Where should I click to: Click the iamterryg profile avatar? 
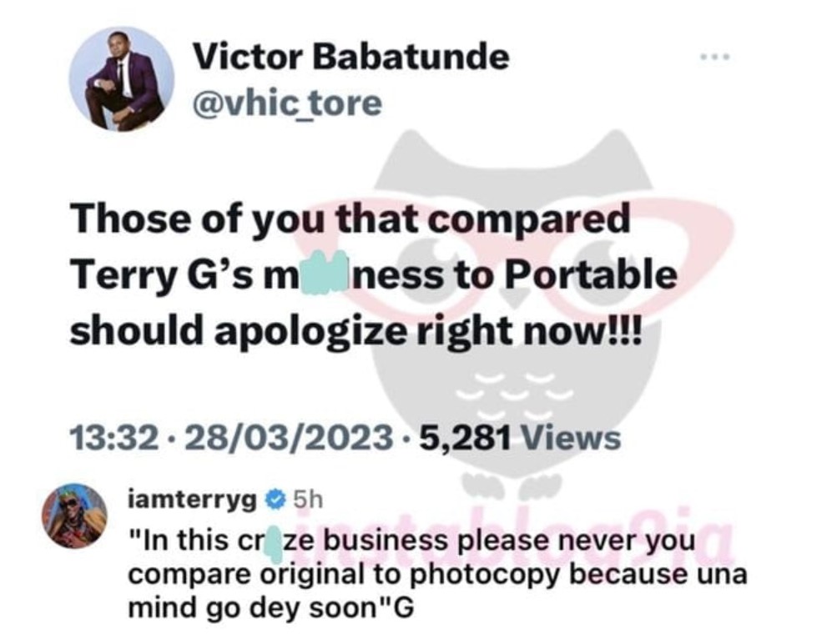click(x=74, y=516)
